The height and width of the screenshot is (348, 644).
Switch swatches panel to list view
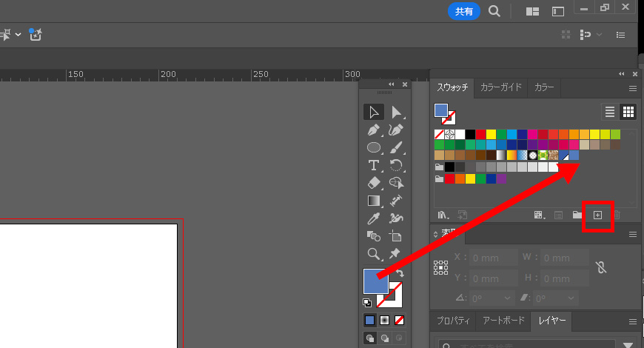pos(610,112)
